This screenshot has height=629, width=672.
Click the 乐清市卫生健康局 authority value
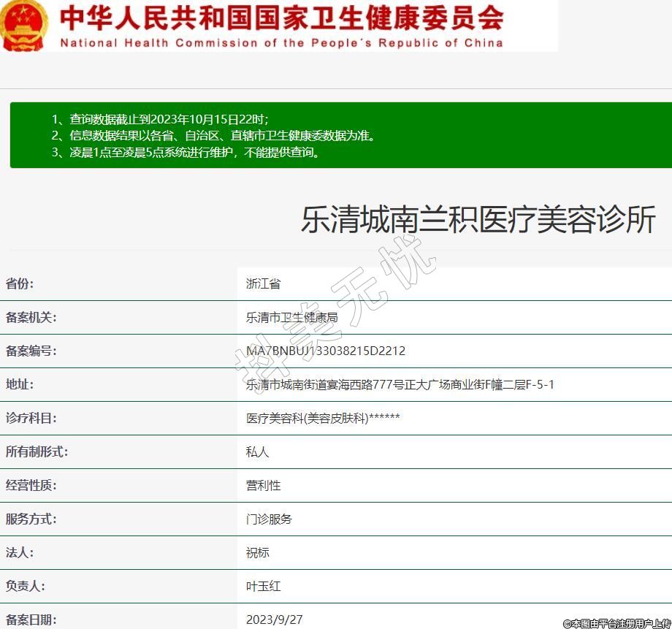(291, 317)
